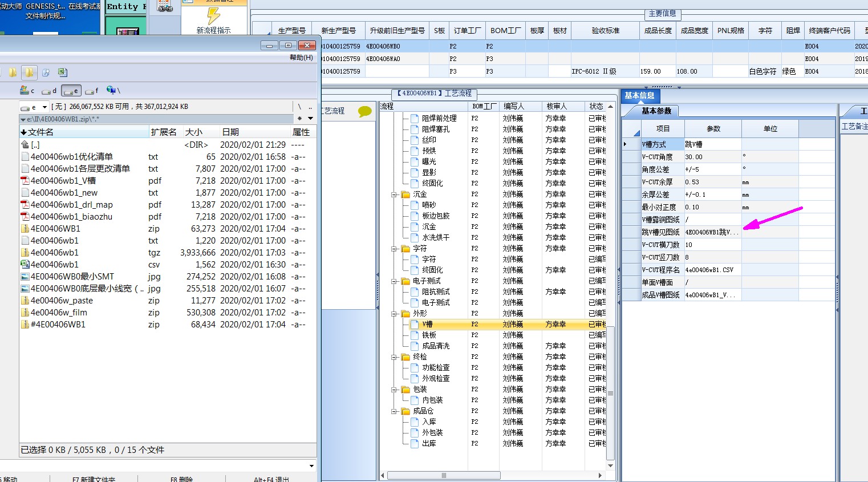Image resolution: width=868 pixels, height=482 pixels.
Task: Click the up-folder icon beside [..]
Action: click(x=25, y=145)
